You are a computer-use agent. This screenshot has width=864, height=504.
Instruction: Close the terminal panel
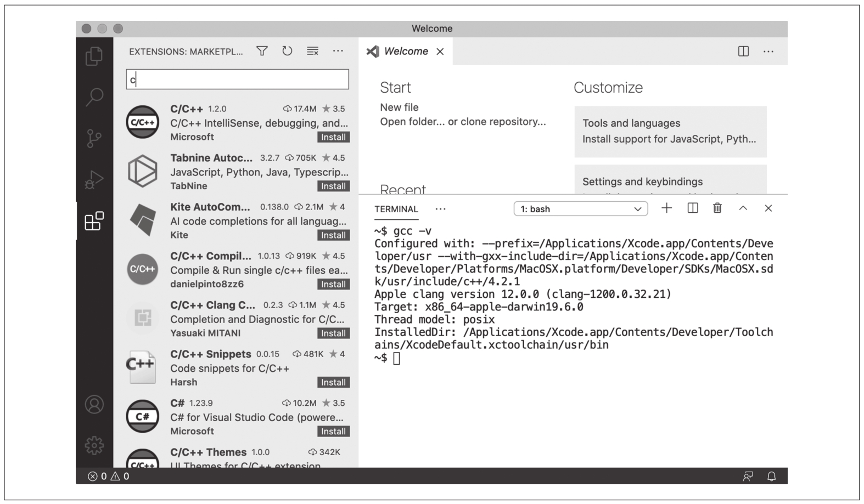(768, 208)
